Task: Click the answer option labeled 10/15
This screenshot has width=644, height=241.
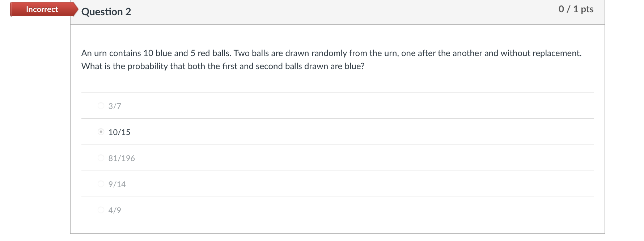Action: coord(119,132)
